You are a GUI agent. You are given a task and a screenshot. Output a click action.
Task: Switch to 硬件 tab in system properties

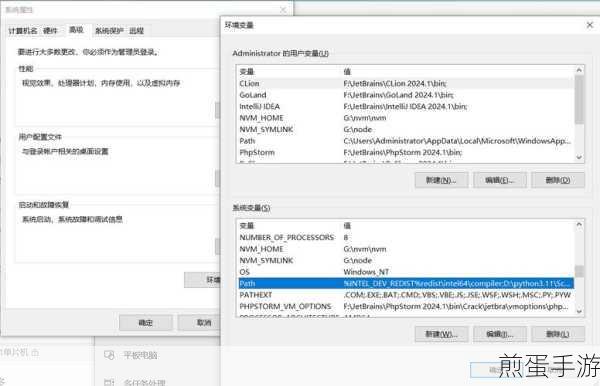(x=50, y=31)
